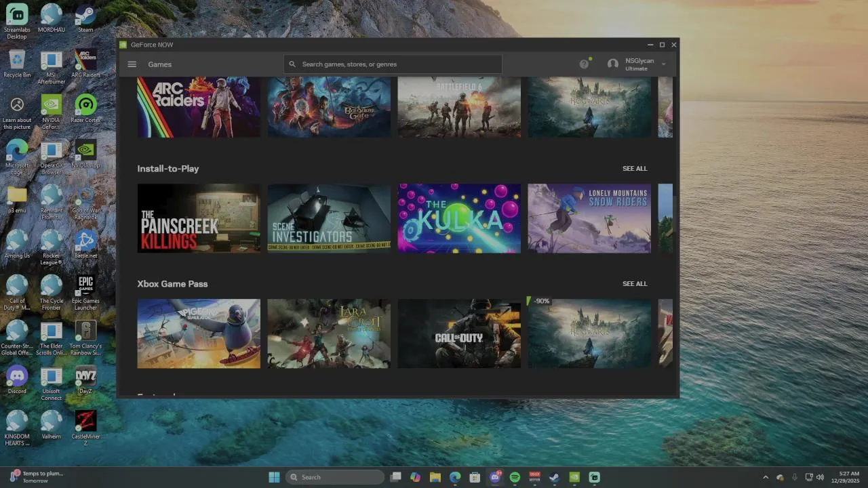This screenshot has height=488, width=868.
Task: See all Xbox Game Pass games
Action: (x=635, y=284)
